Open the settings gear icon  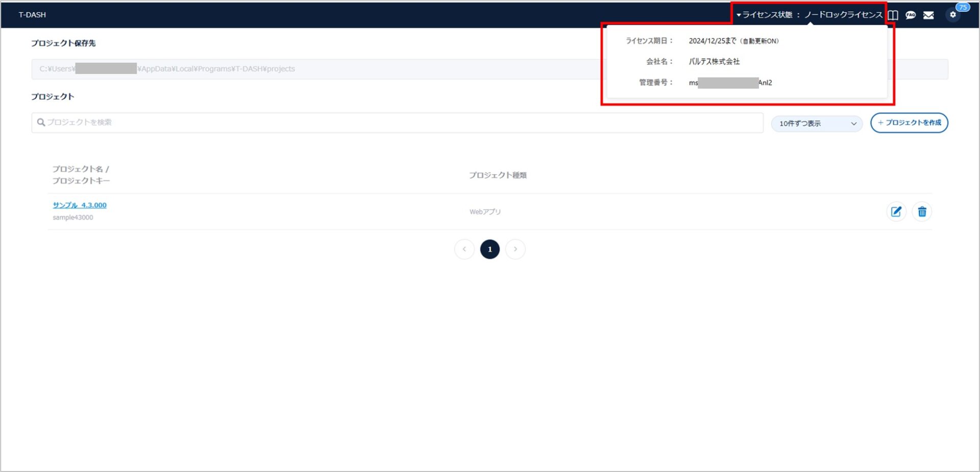tap(952, 15)
